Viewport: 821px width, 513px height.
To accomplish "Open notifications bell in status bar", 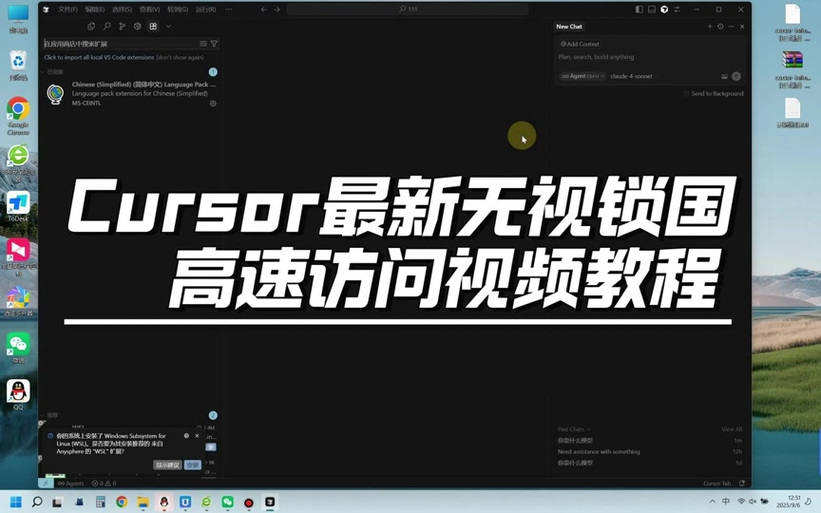I will click(x=742, y=483).
